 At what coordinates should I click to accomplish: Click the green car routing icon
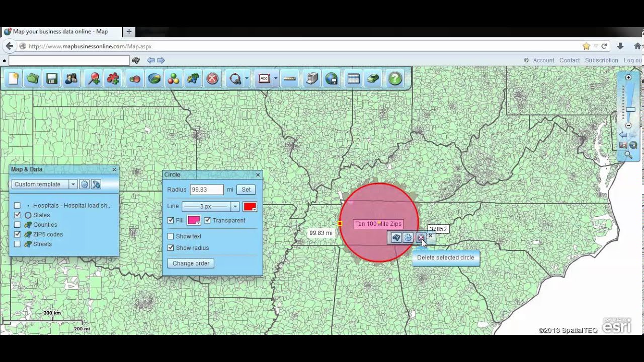coord(373,79)
